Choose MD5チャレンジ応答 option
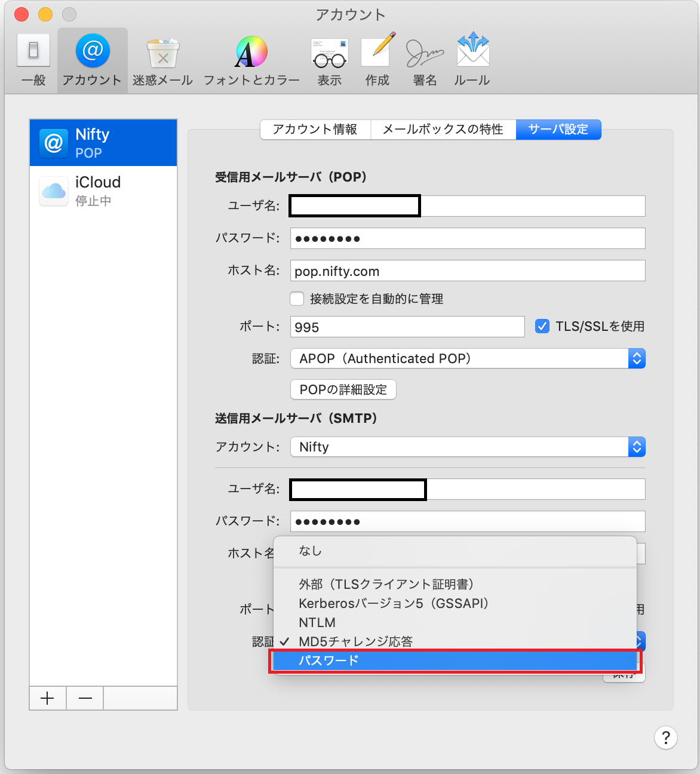Screen dimensions: 700x774 [x=455, y=641]
